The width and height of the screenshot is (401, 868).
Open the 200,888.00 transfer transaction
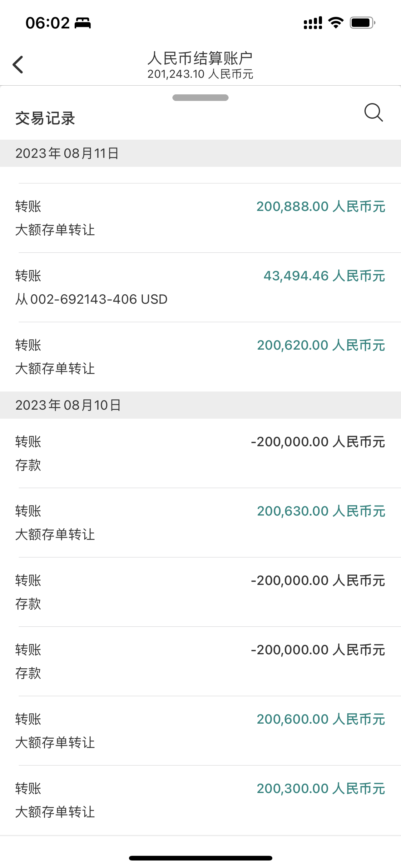click(x=200, y=218)
